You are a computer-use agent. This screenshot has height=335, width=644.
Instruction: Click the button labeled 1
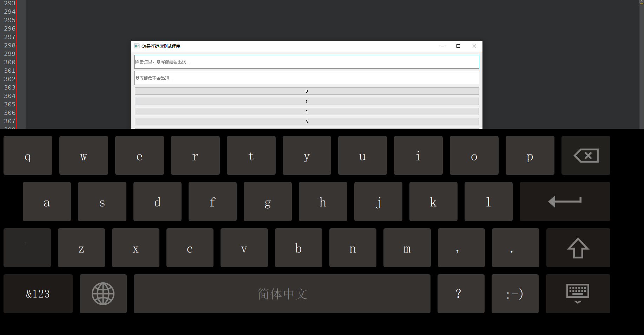307,101
